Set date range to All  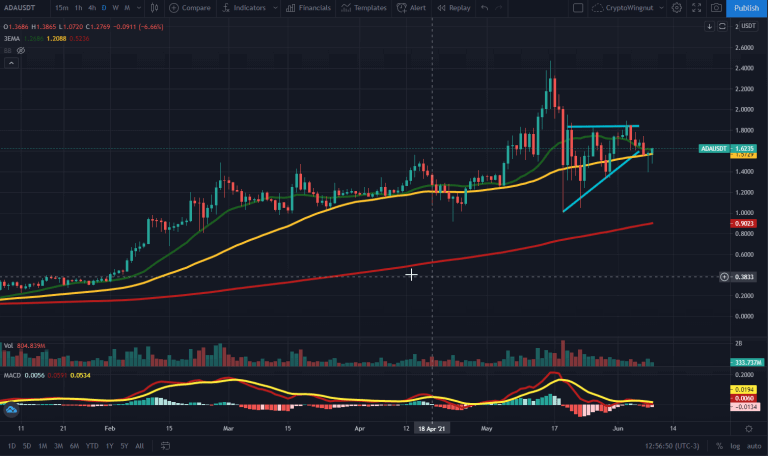coord(140,446)
